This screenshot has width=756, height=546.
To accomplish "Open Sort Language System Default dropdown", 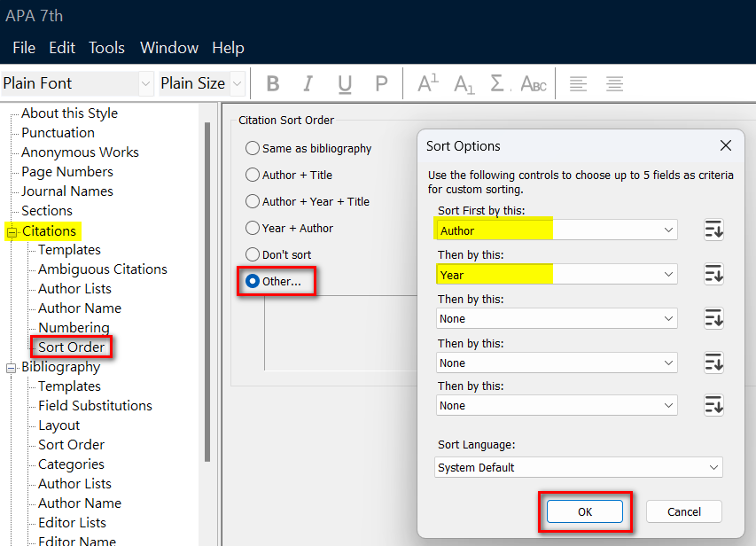I will pos(578,467).
